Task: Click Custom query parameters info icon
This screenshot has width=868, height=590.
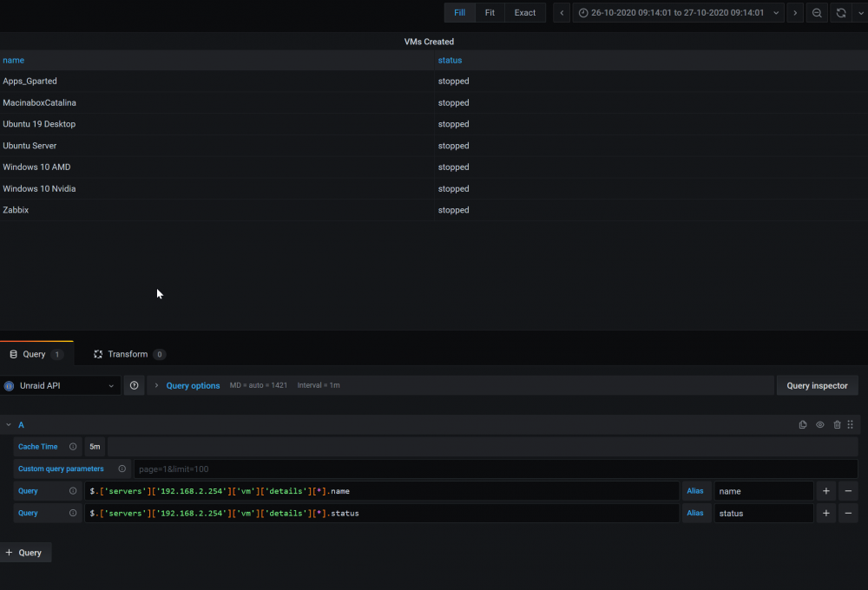Action: pyautogui.click(x=122, y=469)
